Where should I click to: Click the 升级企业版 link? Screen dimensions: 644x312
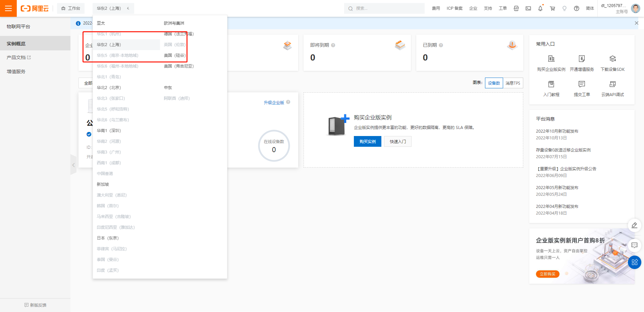click(274, 102)
